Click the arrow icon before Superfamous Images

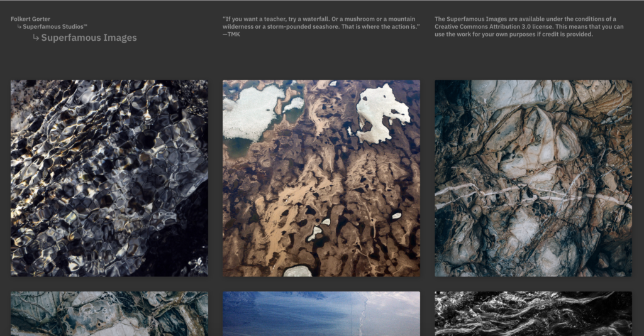click(36, 38)
